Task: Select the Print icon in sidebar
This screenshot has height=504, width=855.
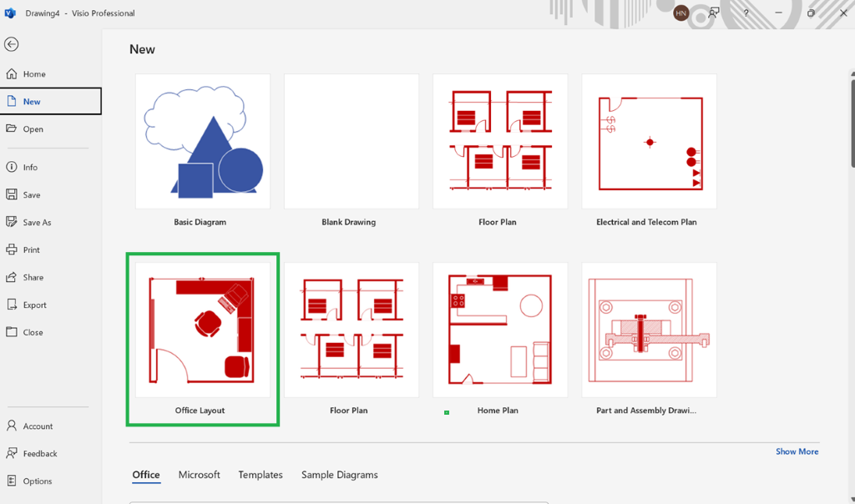Action: 12,249
